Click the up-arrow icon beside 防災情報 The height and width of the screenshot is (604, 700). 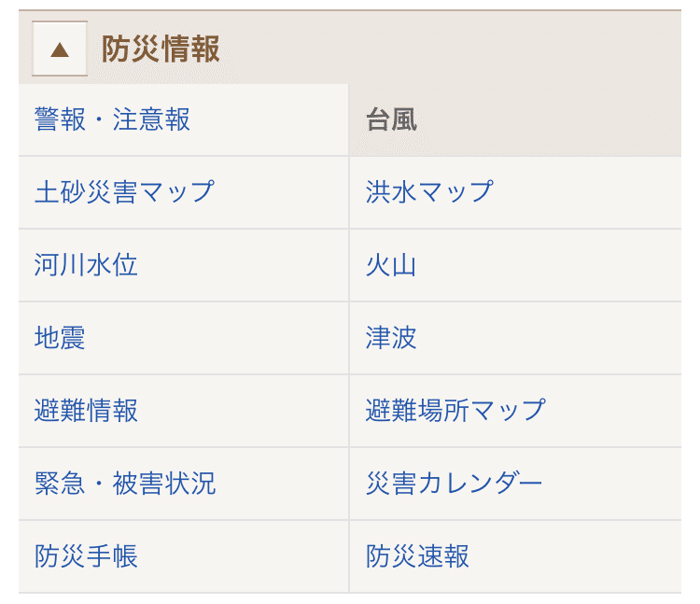(x=60, y=49)
